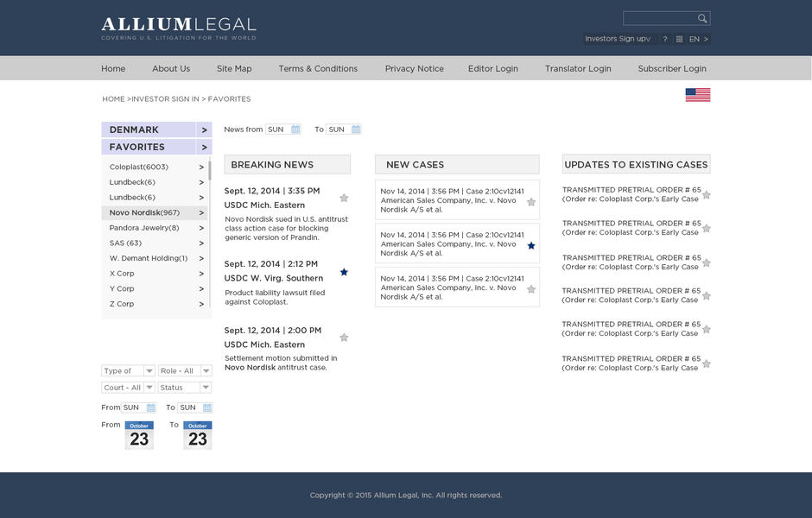Open the help question mark icon
The width and height of the screenshot is (812, 518).
[665, 39]
